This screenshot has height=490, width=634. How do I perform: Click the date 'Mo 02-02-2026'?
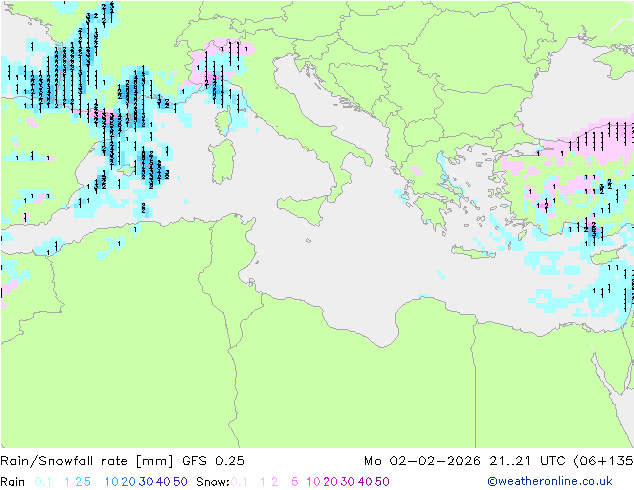[422, 461]
